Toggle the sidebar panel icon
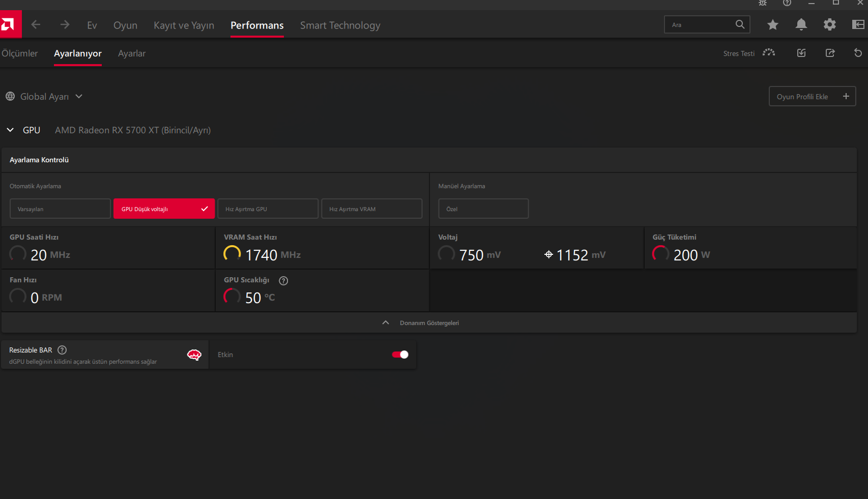The width and height of the screenshot is (868, 499). [x=858, y=24]
